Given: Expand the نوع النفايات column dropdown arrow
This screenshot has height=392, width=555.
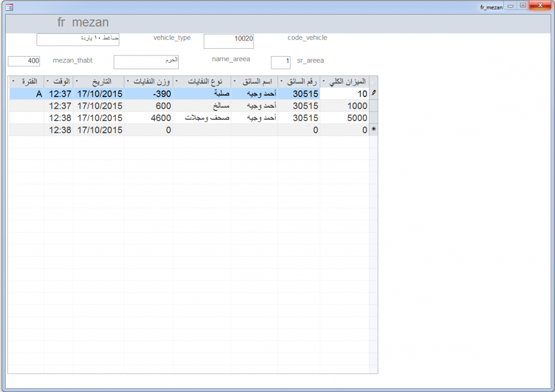Looking at the screenshot, I should 176,81.
